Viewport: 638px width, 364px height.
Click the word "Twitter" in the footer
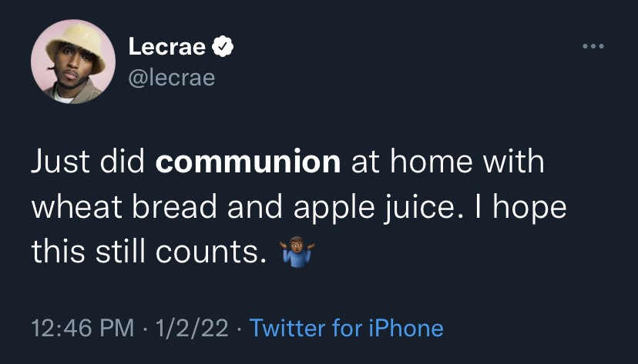(288, 329)
